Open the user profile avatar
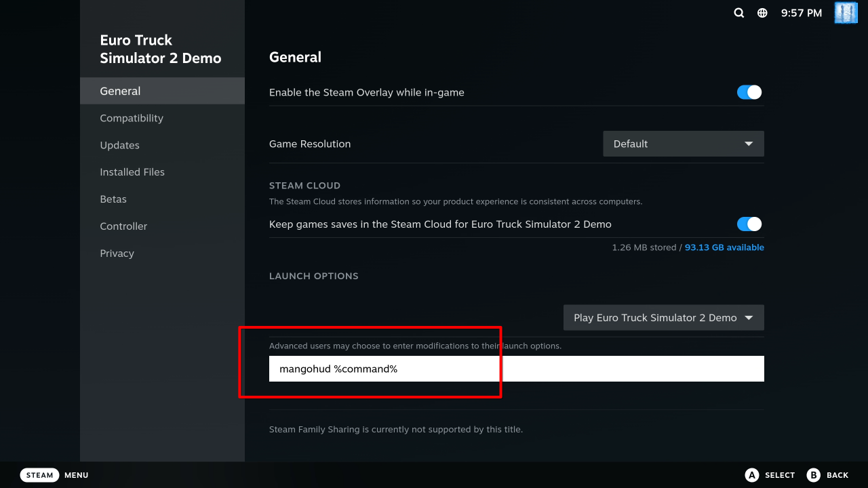Viewport: 868px width, 488px height. [846, 13]
